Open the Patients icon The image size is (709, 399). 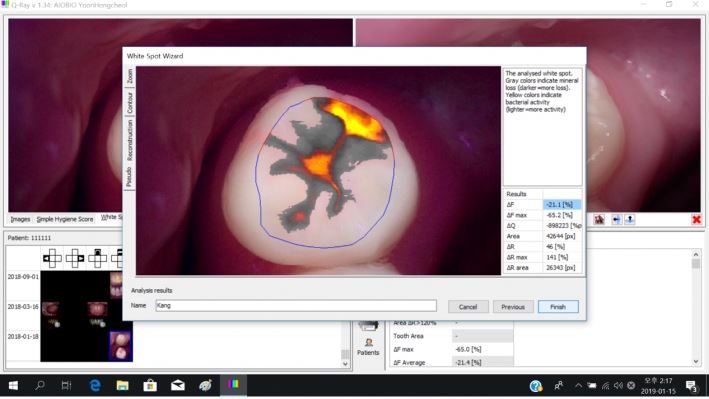coord(368,347)
